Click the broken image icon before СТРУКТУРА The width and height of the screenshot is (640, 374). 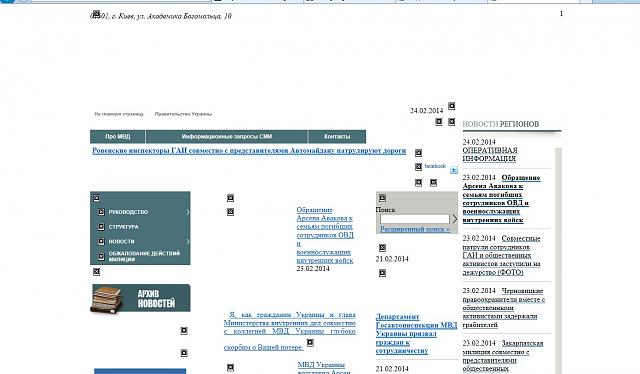pos(101,227)
